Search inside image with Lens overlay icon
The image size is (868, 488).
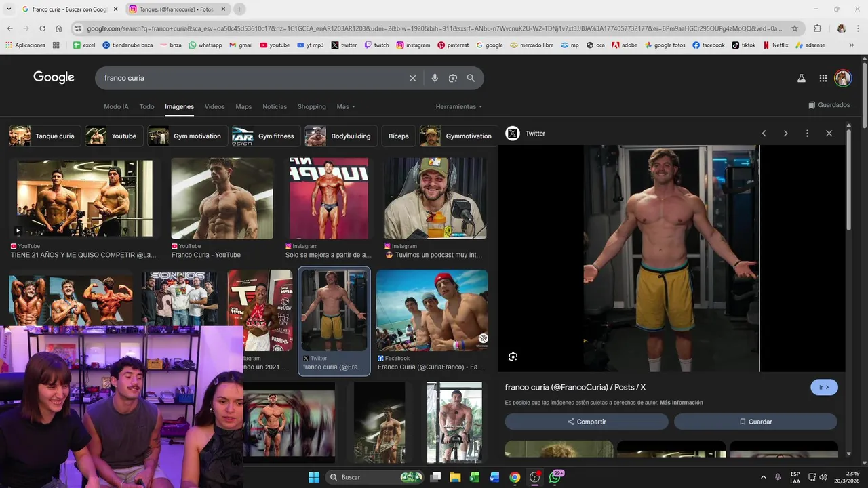pyautogui.click(x=513, y=357)
